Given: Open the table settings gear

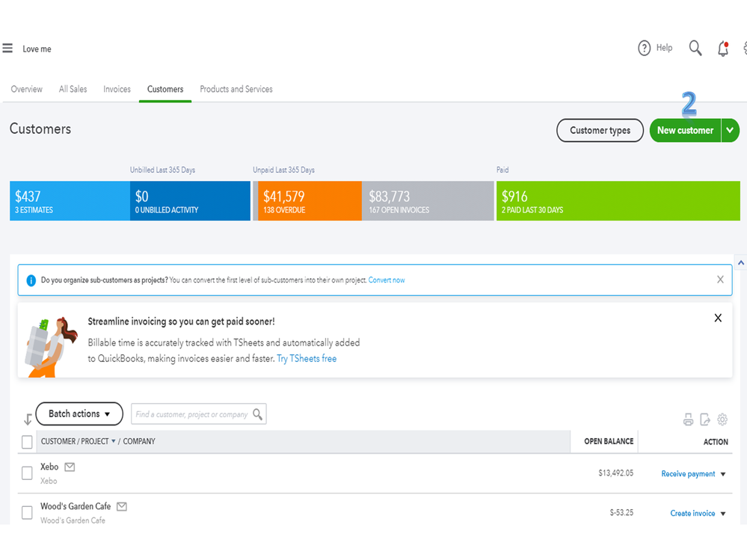Looking at the screenshot, I should coord(722,420).
